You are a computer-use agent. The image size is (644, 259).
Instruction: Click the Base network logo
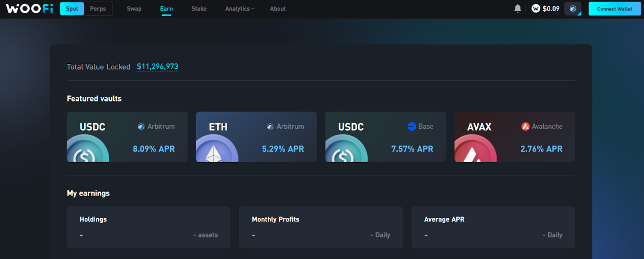(x=412, y=126)
